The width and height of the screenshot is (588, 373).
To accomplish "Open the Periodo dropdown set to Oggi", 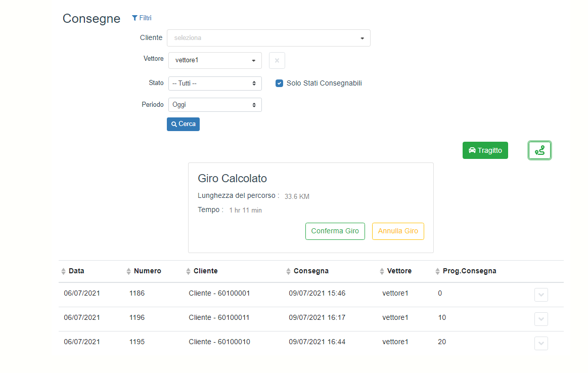I will pyautogui.click(x=215, y=105).
